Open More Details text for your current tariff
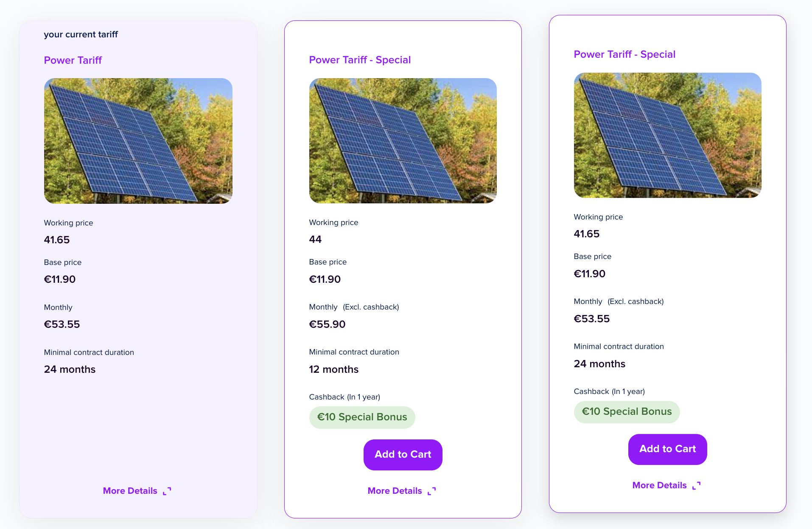 130,491
